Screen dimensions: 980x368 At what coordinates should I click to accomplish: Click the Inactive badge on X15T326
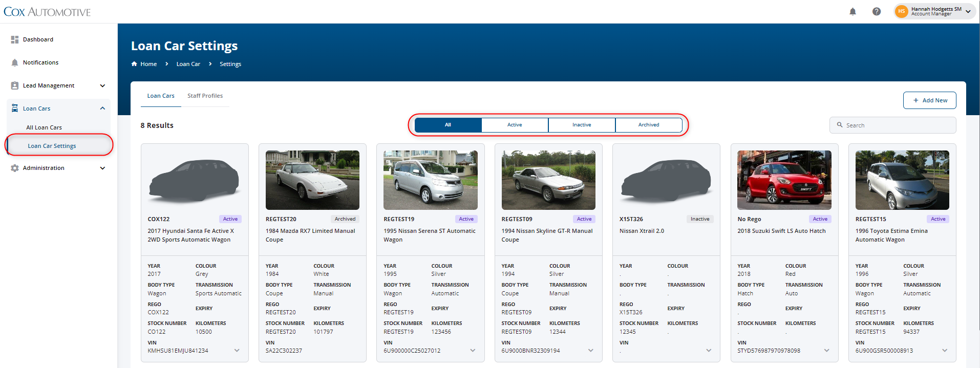coord(700,219)
